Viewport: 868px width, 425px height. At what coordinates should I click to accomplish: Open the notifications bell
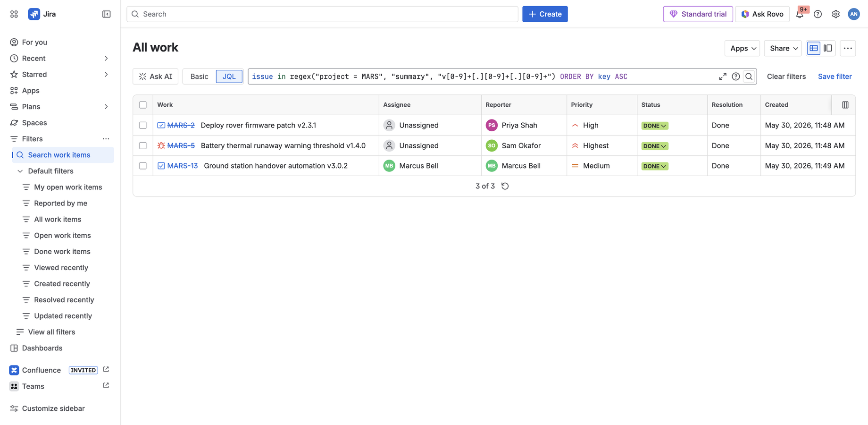coord(800,14)
